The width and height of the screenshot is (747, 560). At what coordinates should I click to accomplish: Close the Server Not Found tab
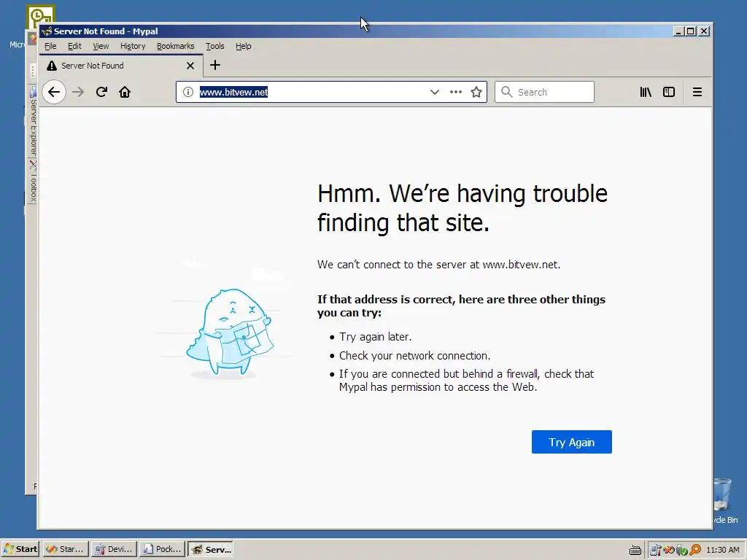pos(190,66)
